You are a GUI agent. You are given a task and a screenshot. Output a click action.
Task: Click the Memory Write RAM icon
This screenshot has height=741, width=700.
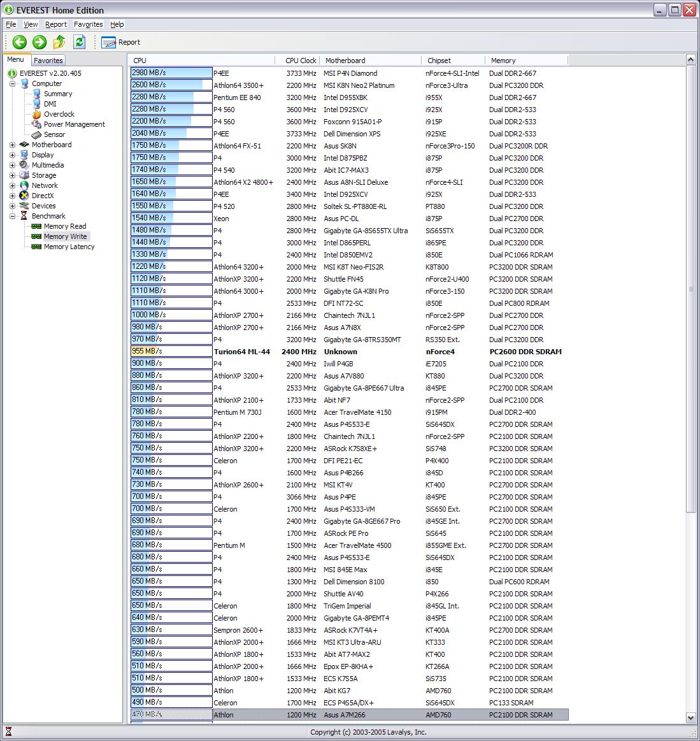[x=36, y=237]
